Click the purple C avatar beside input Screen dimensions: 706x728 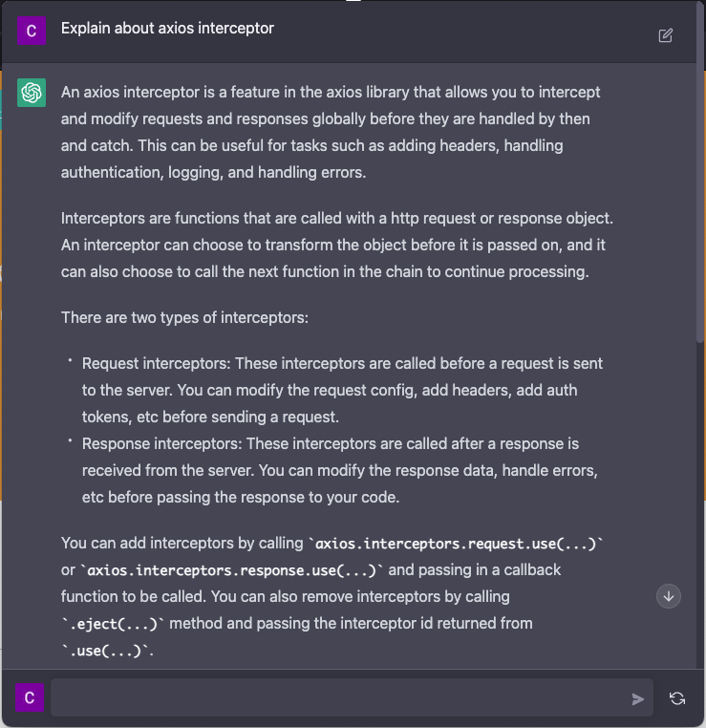pyautogui.click(x=30, y=698)
